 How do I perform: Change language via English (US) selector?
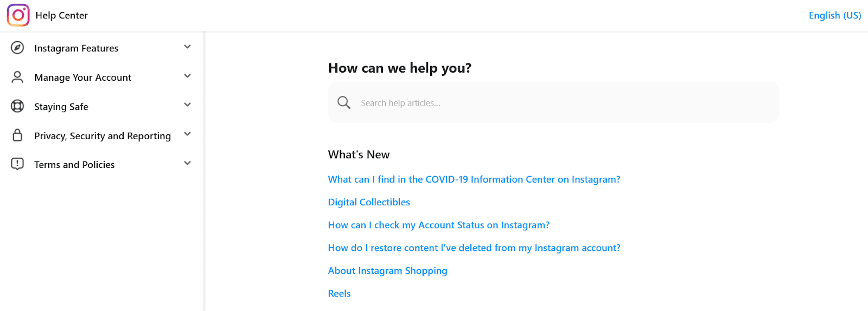pos(834,15)
